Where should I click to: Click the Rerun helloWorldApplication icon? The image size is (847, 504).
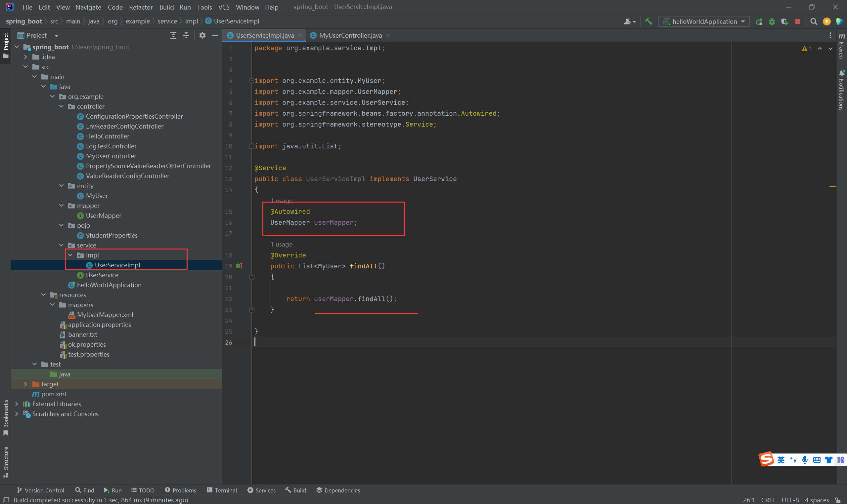click(759, 21)
